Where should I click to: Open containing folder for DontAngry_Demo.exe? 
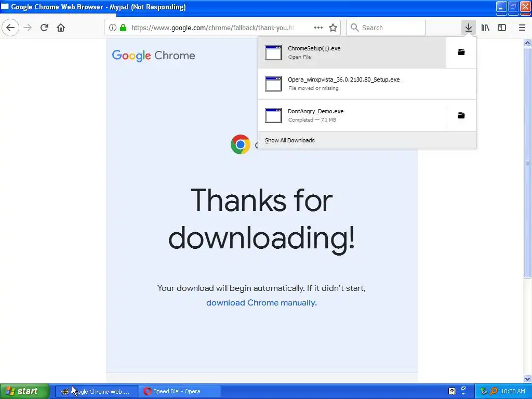click(x=461, y=115)
